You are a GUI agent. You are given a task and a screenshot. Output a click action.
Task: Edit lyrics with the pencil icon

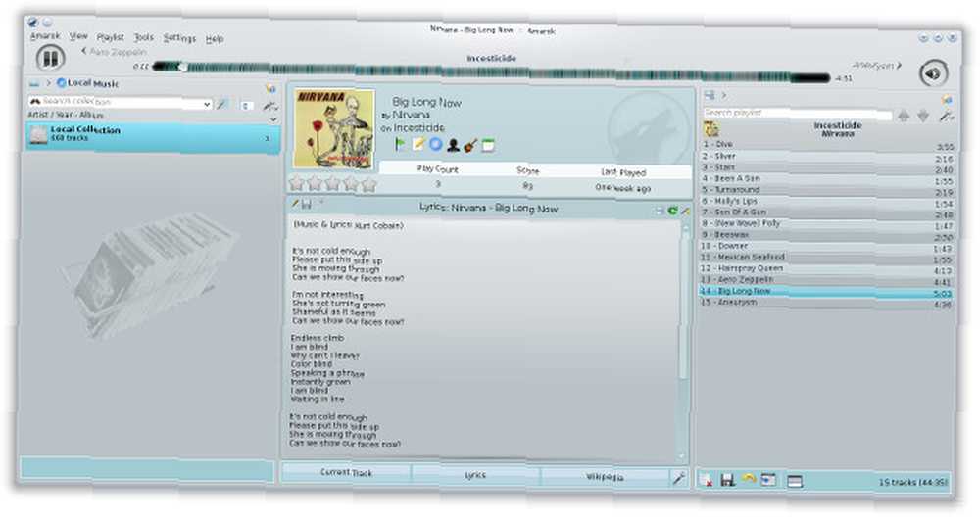click(295, 204)
